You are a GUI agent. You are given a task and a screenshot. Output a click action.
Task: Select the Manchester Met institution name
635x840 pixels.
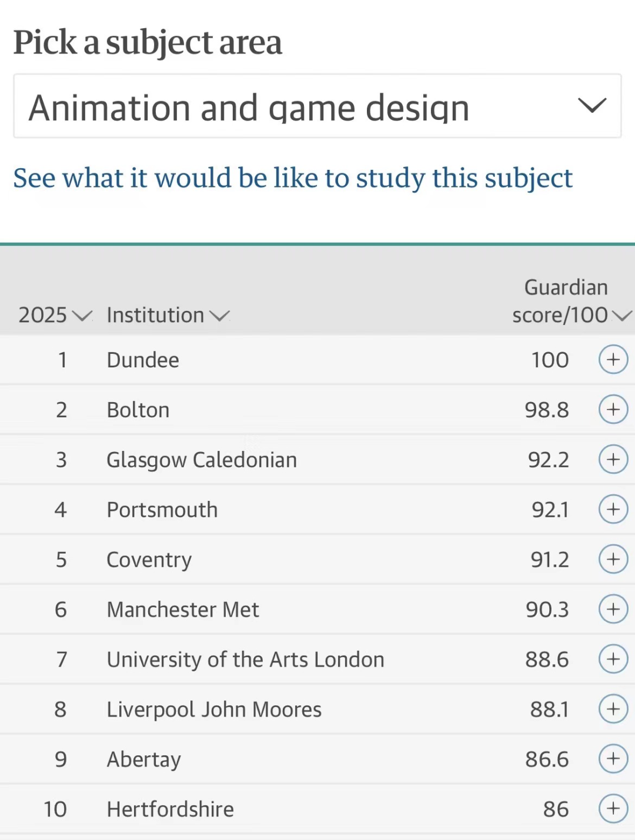click(183, 610)
